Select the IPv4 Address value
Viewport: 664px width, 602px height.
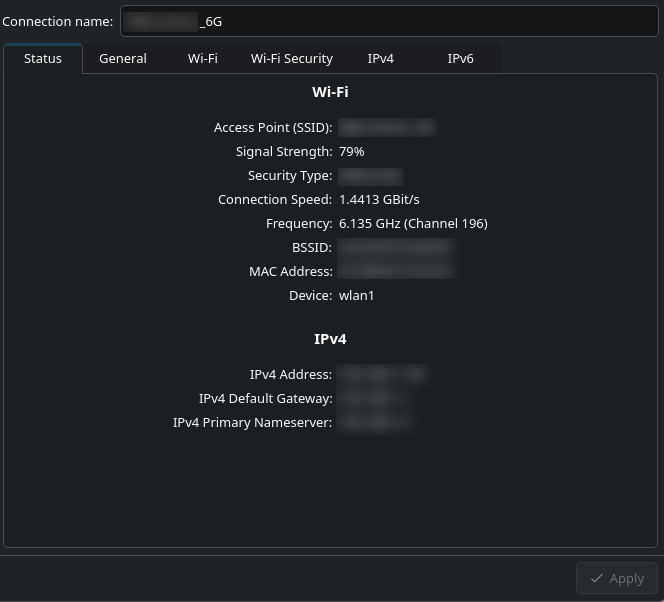pyautogui.click(x=383, y=375)
